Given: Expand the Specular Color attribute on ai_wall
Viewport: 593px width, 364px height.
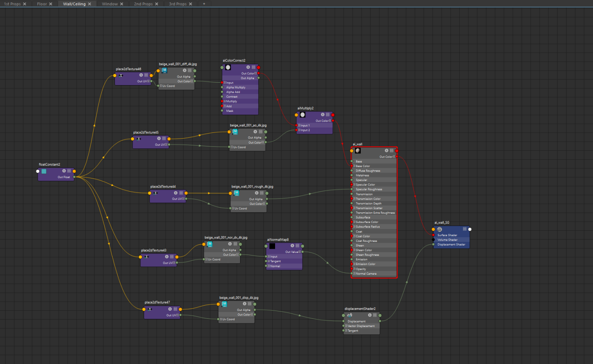Looking at the screenshot, I should [x=354, y=185].
